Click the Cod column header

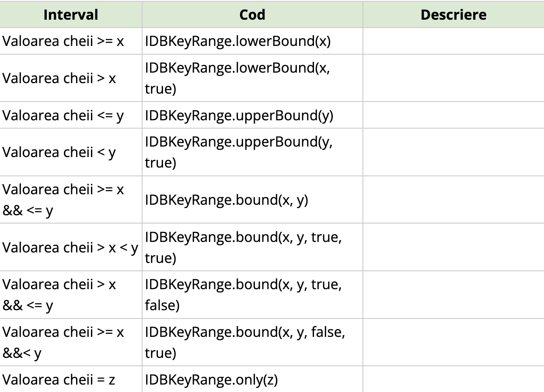pos(252,14)
